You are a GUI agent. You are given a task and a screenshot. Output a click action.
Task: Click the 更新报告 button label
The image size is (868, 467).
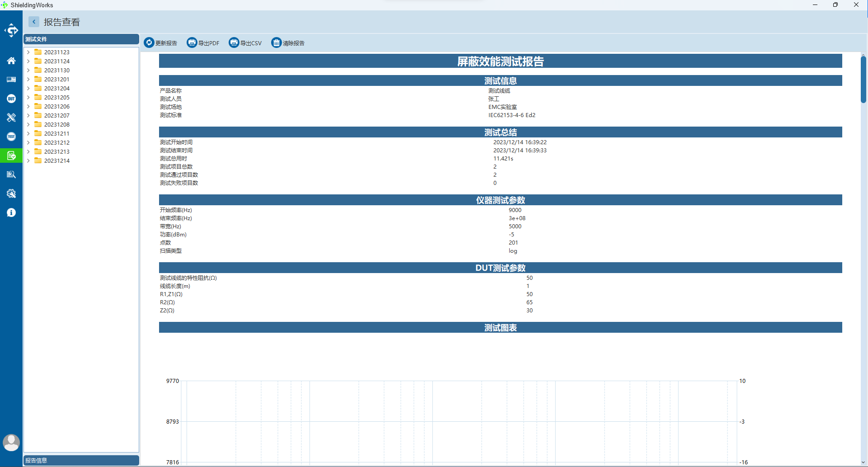point(166,43)
